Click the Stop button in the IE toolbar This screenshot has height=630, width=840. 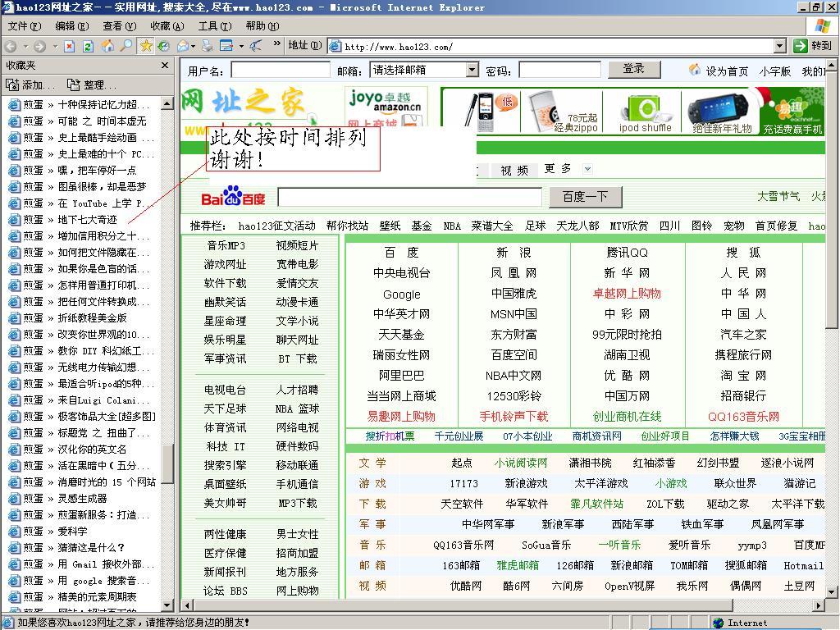pyautogui.click(x=70, y=46)
